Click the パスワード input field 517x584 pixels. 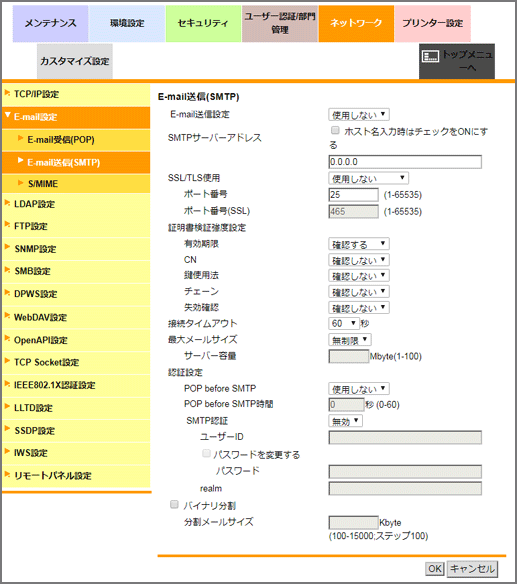coord(405,472)
